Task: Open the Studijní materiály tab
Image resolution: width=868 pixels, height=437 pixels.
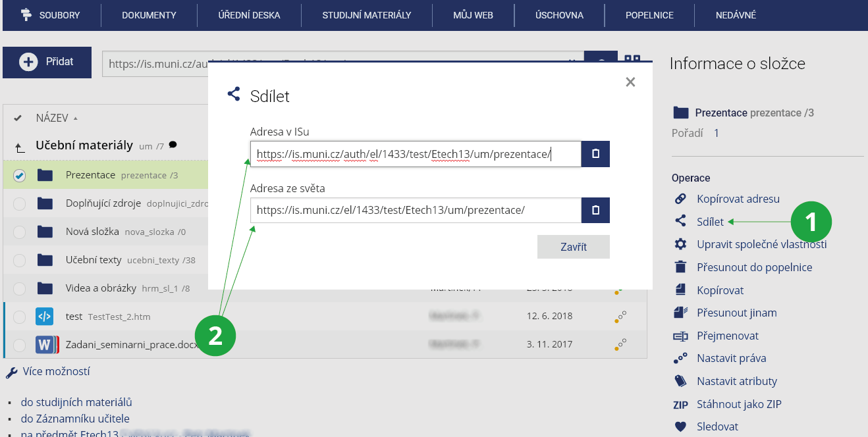Action: tap(366, 15)
